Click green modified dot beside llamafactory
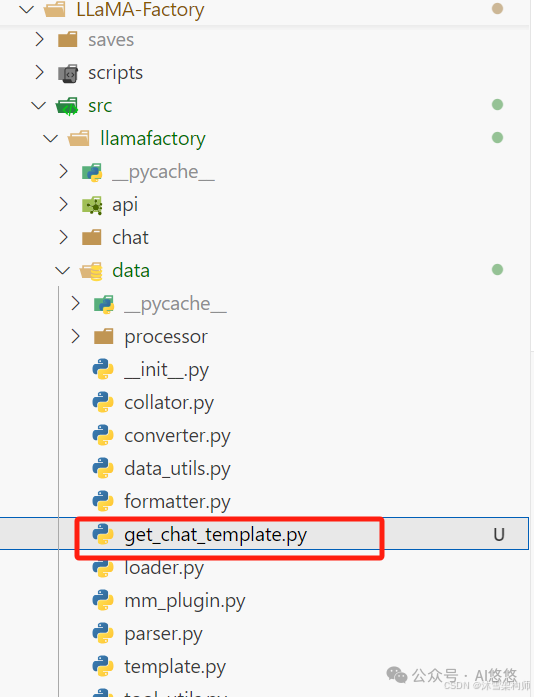The width and height of the screenshot is (534, 697). point(497,138)
